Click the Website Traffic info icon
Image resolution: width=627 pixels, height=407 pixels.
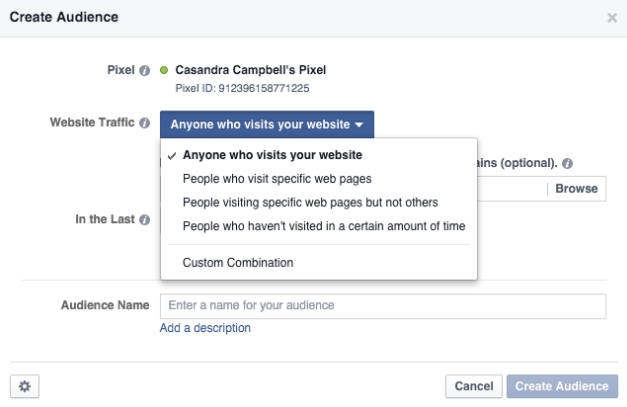tap(144, 123)
